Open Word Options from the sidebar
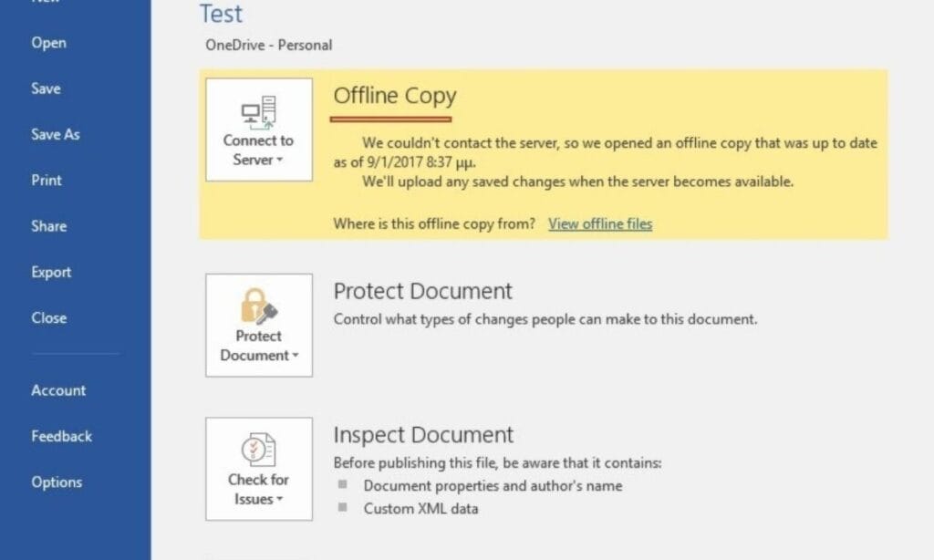Image resolution: width=934 pixels, height=560 pixels. [x=57, y=482]
